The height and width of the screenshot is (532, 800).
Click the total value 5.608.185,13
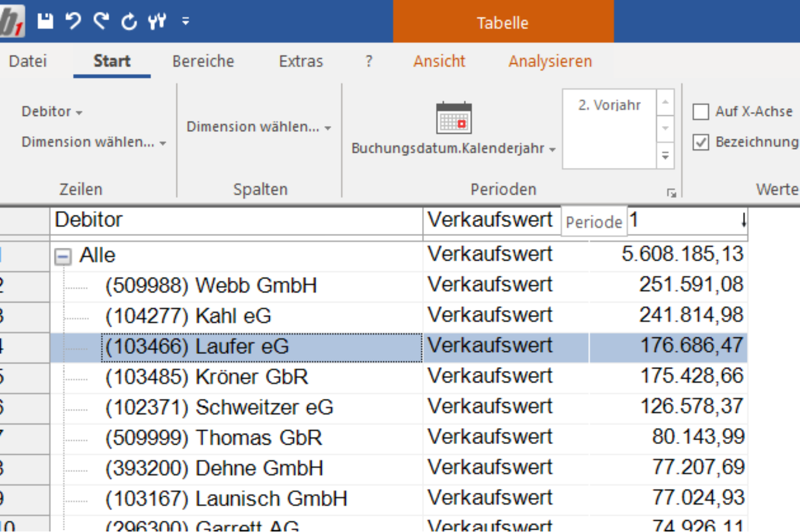[x=683, y=254]
